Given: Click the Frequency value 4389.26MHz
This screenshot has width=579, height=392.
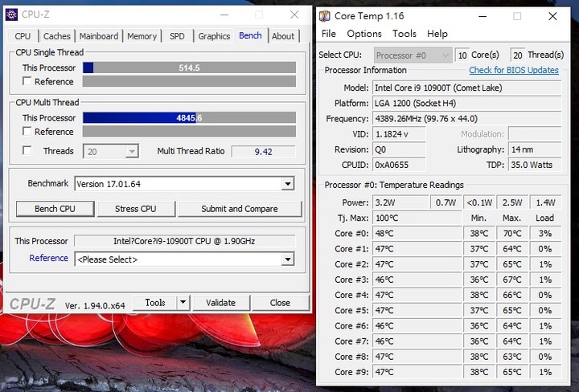Looking at the screenshot, I should coord(466,119).
